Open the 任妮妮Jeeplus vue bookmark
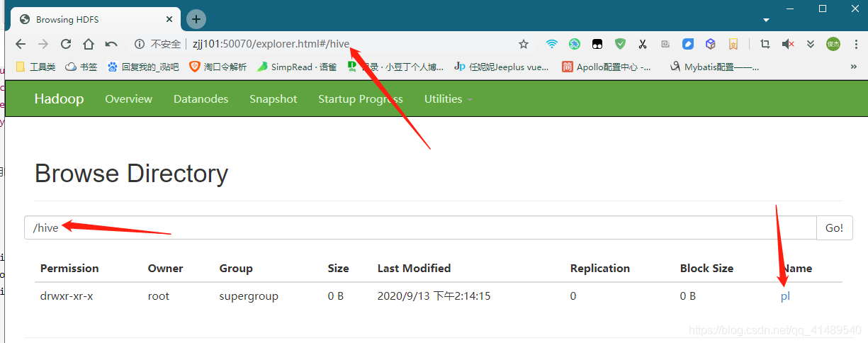 [502, 67]
